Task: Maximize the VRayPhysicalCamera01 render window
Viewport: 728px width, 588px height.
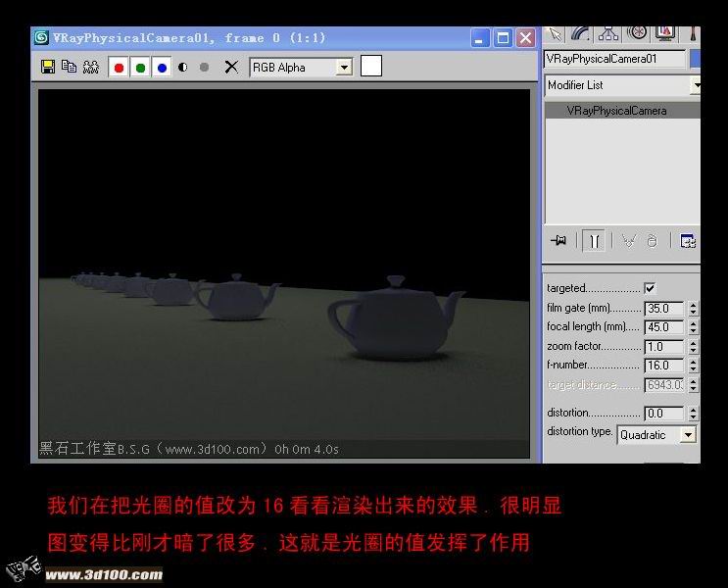Action: coord(503,38)
